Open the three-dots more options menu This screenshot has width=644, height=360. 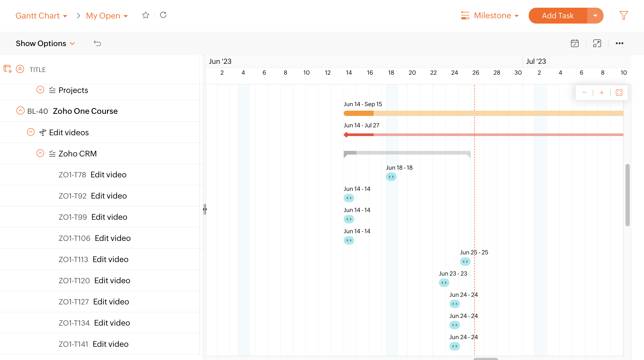click(619, 43)
